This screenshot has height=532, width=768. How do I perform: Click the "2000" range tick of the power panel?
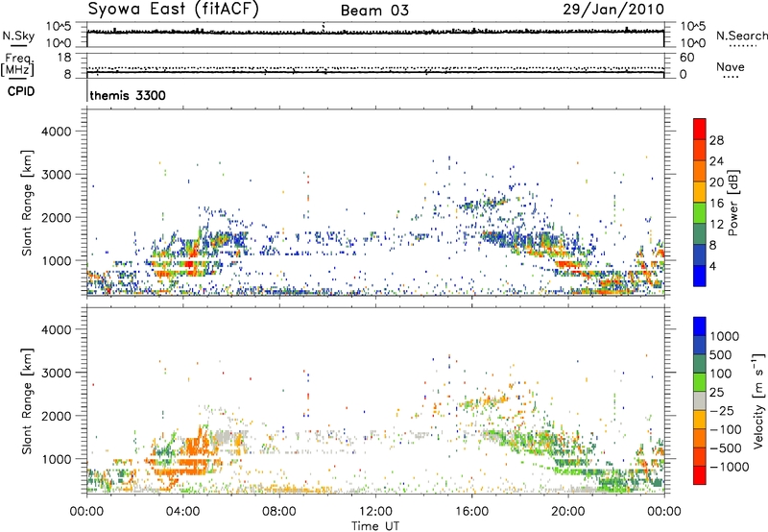coord(56,217)
